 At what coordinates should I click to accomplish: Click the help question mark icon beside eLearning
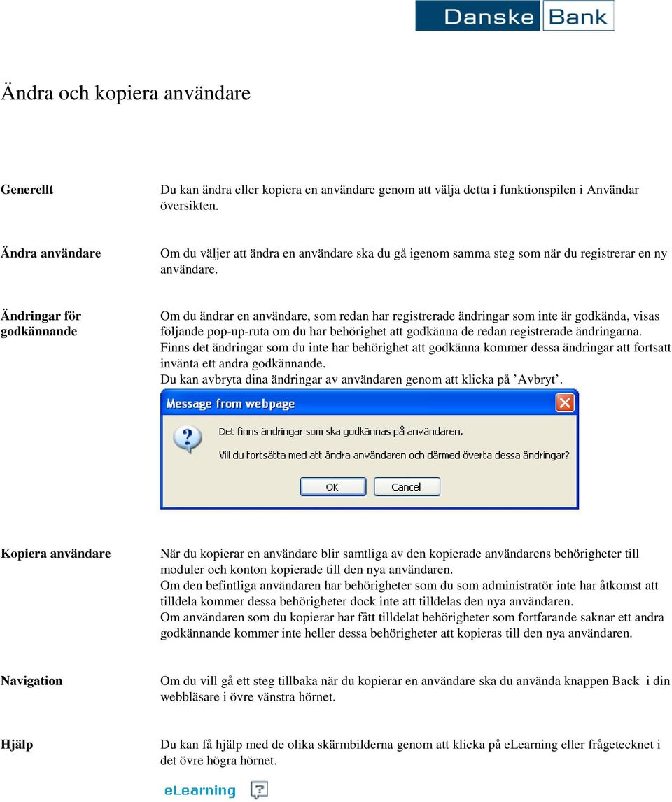pyautogui.click(x=259, y=789)
